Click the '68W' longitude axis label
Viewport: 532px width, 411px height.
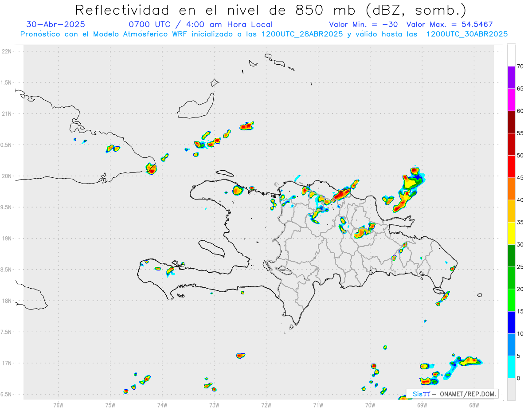(473, 404)
